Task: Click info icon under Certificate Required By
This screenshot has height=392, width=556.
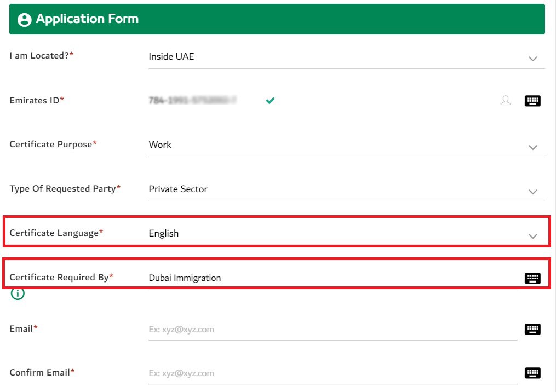Action: pyautogui.click(x=18, y=293)
